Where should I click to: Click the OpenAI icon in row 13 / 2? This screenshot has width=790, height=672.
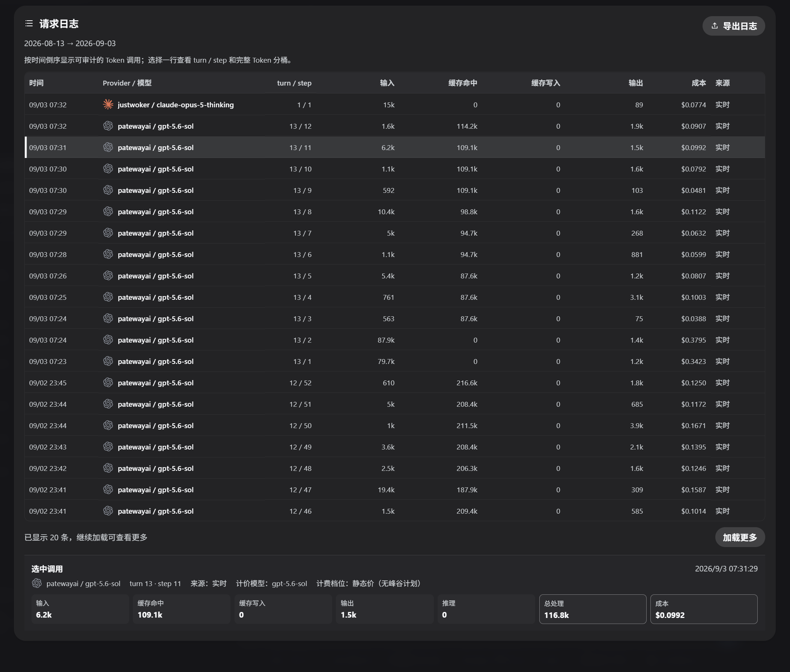point(108,340)
